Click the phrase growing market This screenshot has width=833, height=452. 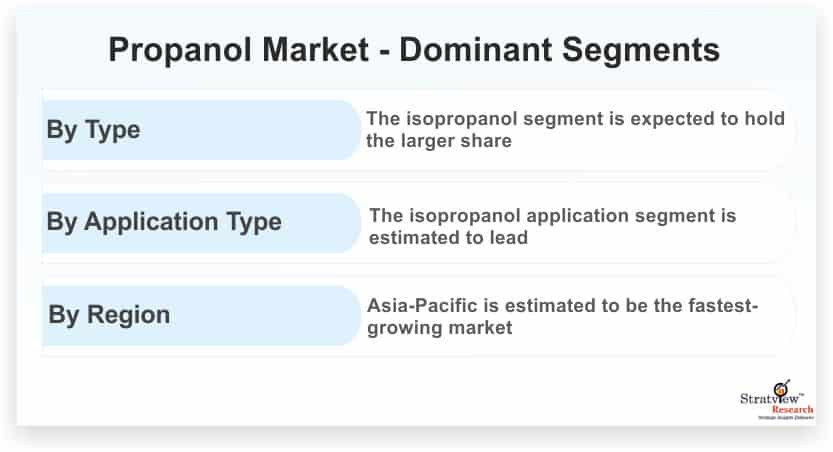[439, 328]
